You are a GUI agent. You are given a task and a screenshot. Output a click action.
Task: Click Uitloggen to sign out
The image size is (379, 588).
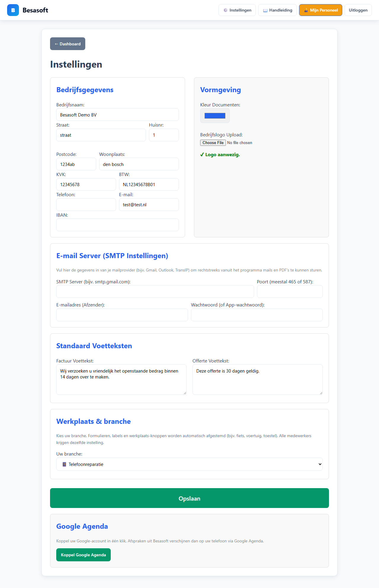coord(358,10)
